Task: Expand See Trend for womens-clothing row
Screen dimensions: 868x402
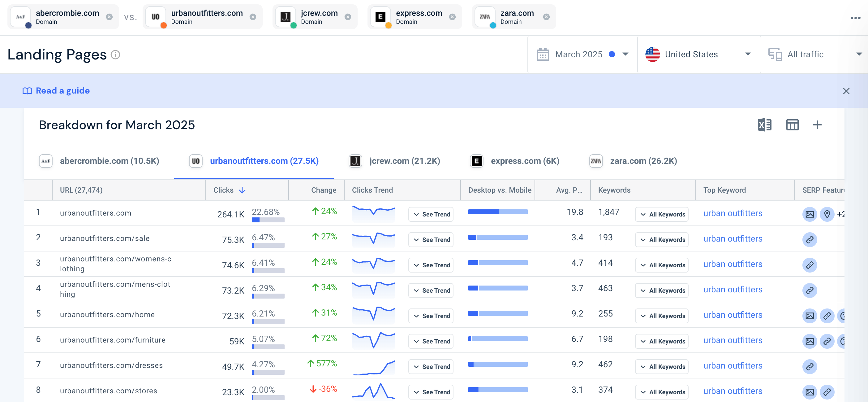Action: point(431,265)
